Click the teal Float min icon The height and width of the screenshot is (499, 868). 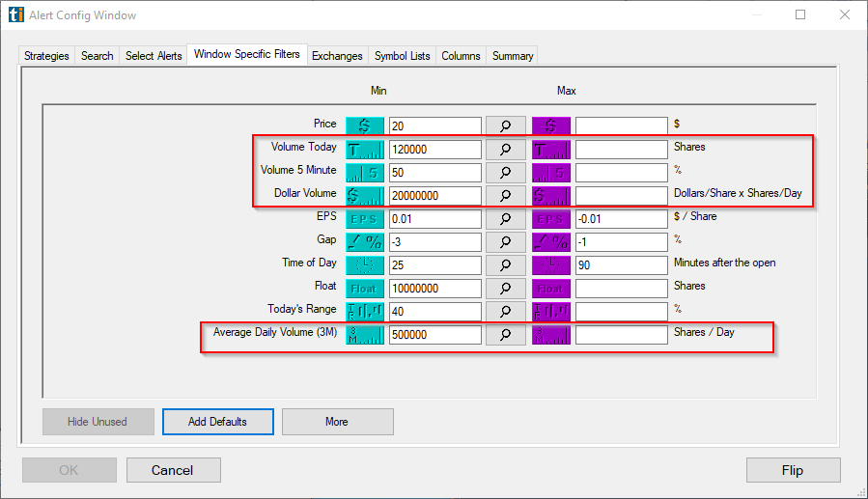[365, 289]
